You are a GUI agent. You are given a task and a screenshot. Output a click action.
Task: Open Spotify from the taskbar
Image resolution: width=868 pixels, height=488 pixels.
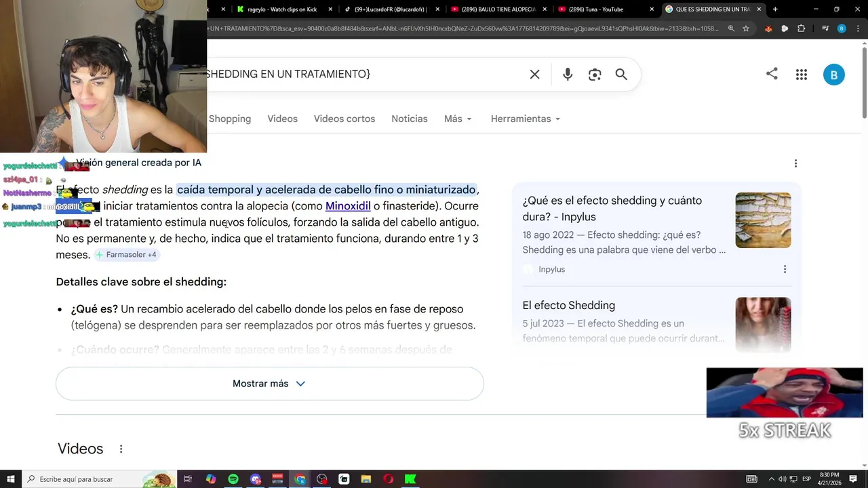pyautogui.click(x=233, y=479)
